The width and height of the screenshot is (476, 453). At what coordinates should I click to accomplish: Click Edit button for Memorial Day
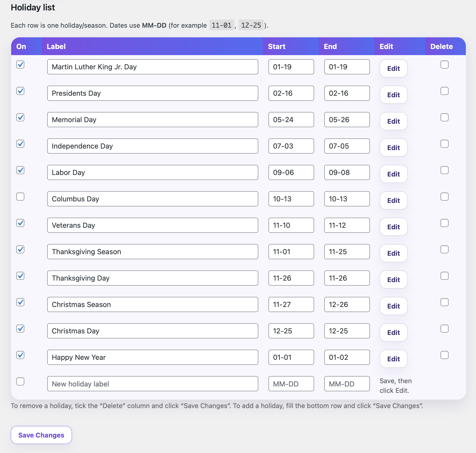coord(393,121)
